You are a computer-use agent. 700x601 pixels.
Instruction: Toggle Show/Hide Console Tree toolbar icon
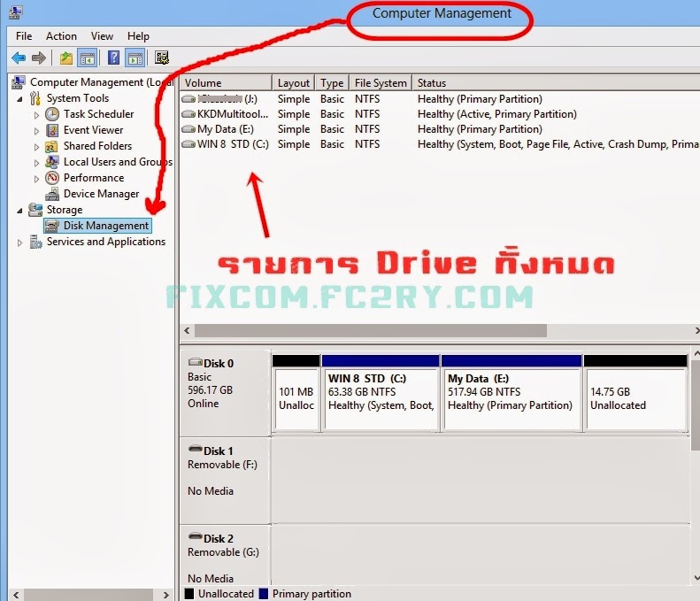coord(88,58)
